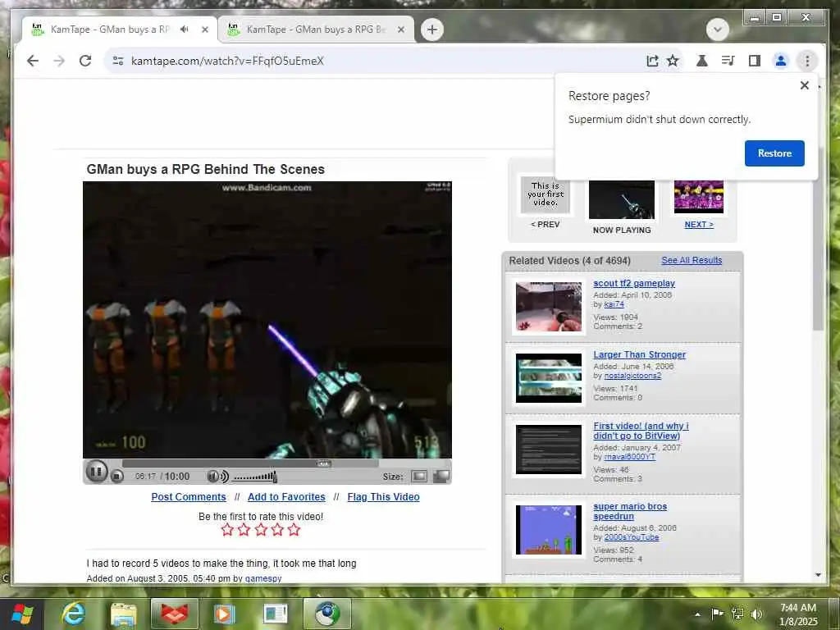Open the Post Comments link

189,496
